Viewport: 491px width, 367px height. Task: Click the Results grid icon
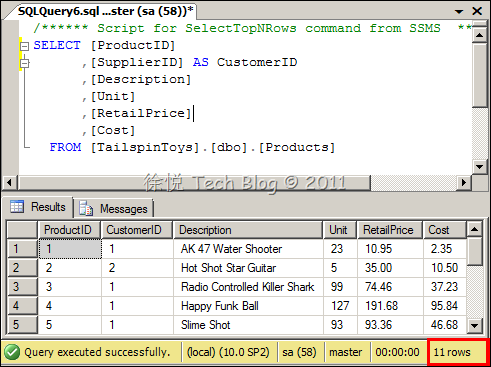(17, 207)
